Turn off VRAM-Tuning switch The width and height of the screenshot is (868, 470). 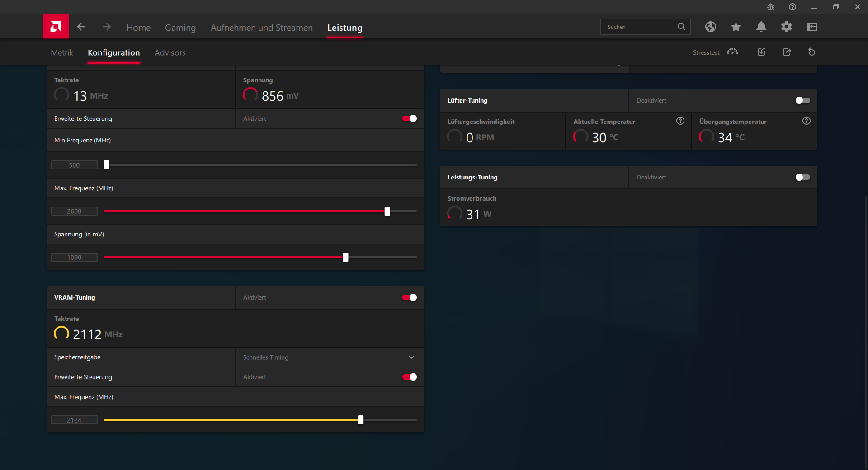[x=410, y=297]
